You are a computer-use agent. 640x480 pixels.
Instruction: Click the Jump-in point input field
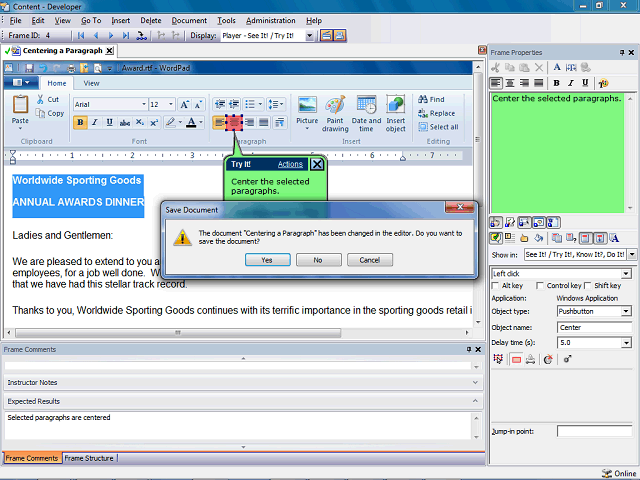(594, 431)
